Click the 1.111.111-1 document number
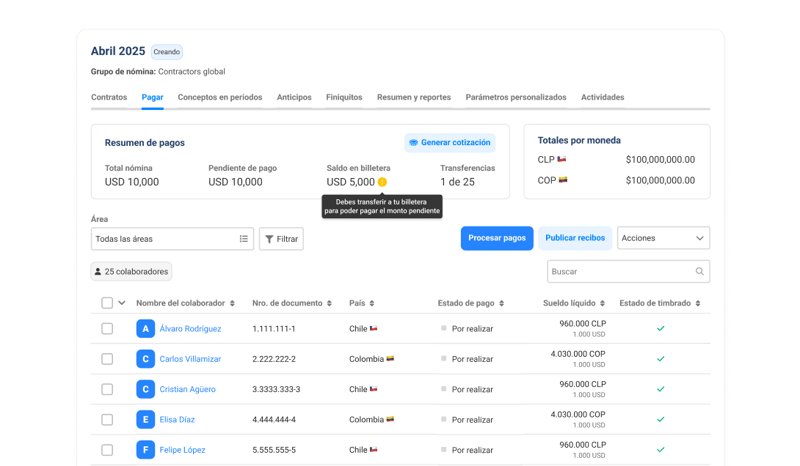Screen dimensions: 800x466 (x=273, y=329)
